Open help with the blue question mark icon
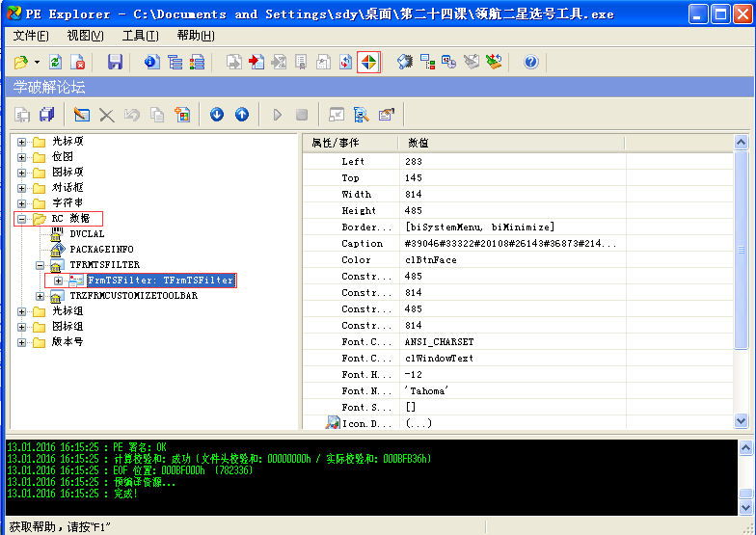 click(x=530, y=62)
